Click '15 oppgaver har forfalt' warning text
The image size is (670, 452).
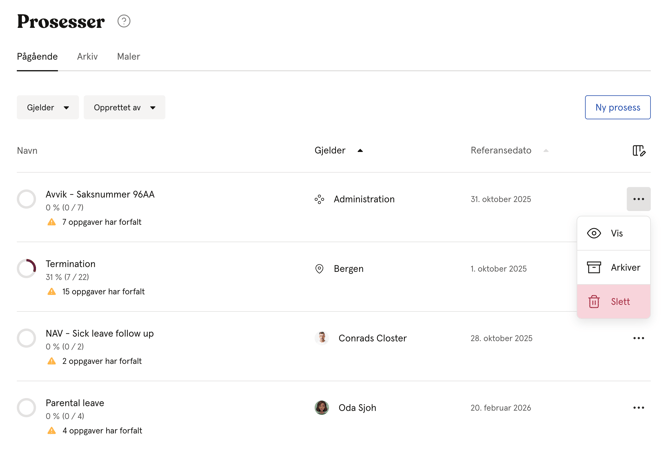click(103, 291)
